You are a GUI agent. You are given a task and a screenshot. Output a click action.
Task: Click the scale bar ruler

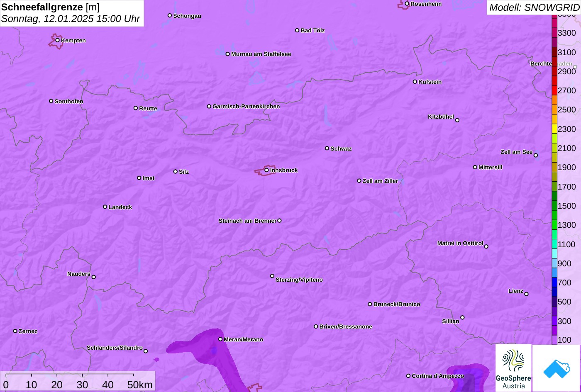tap(70, 375)
